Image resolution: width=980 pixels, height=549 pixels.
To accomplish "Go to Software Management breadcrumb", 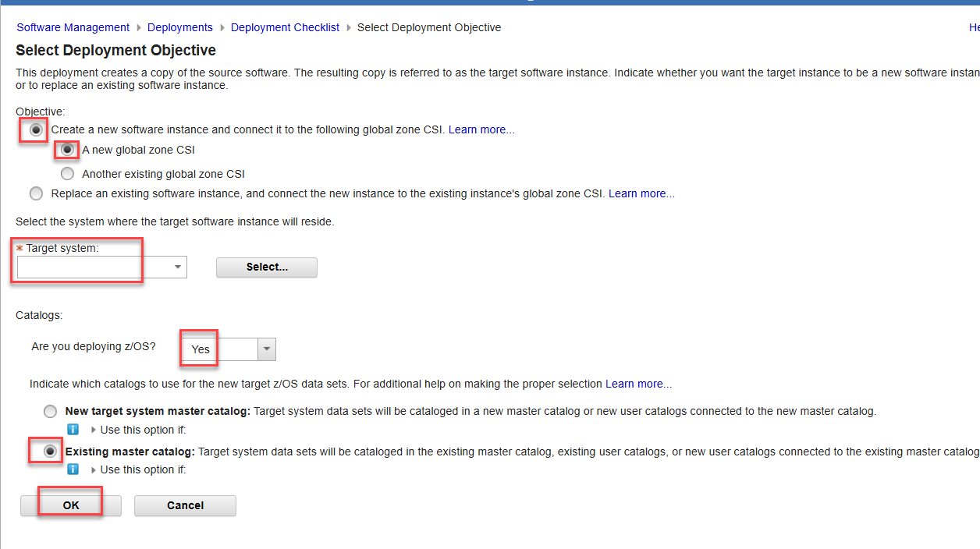I will (x=73, y=27).
